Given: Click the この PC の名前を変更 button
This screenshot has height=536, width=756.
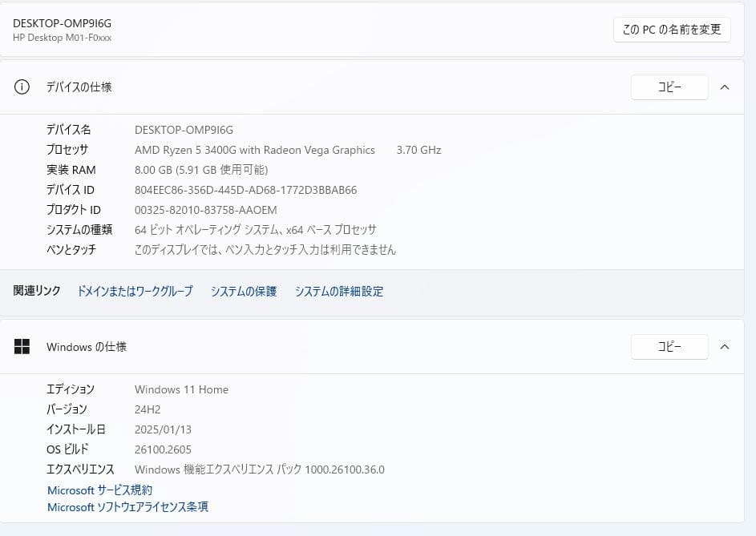Looking at the screenshot, I should [670, 29].
